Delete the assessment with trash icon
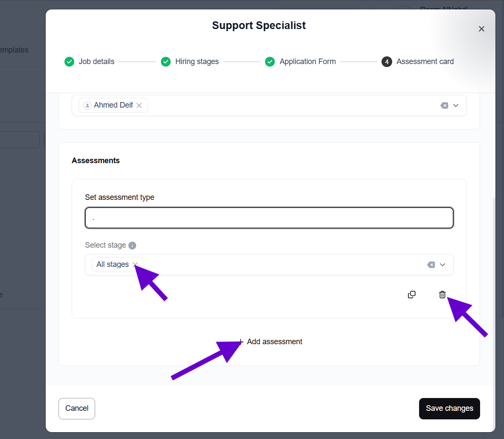 tap(443, 295)
